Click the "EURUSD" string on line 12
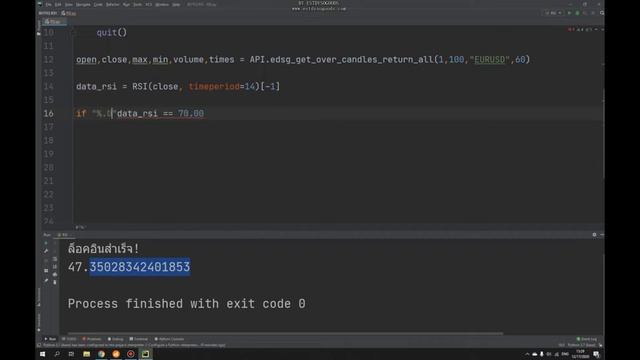Viewport: 640px width, 360px height. [x=489, y=60]
